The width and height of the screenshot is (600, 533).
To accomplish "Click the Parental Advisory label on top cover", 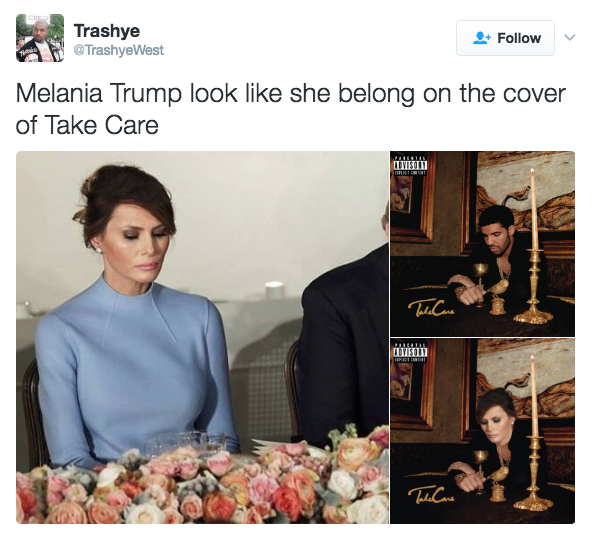I will click(411, 166).
